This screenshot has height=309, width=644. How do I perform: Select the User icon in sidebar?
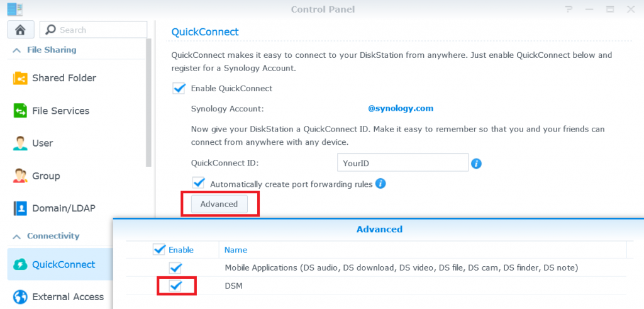coord(21,143)
